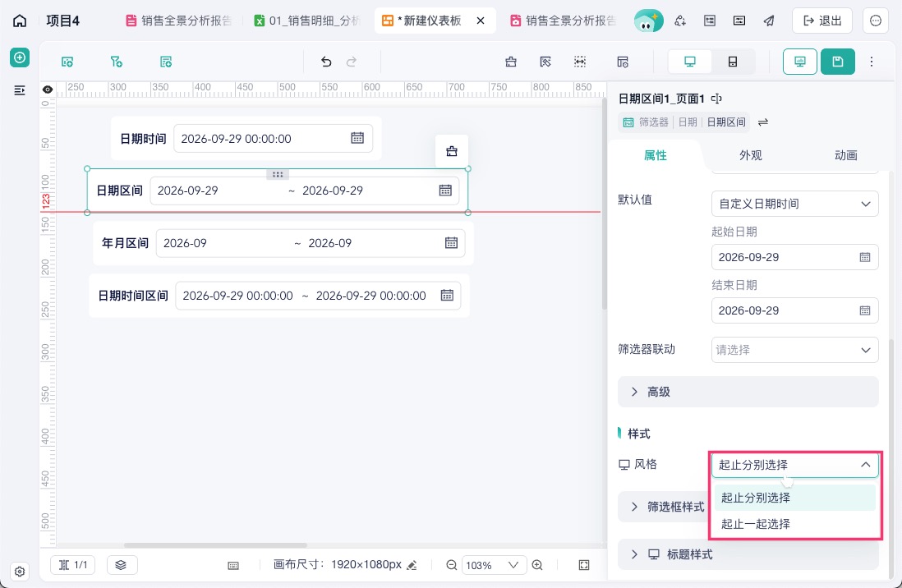Image resolution: width=902 pixels, height=588 pixels.
Task: Toggle the eye visibility icon by the ruler
Action: click(x=48, y=90)
